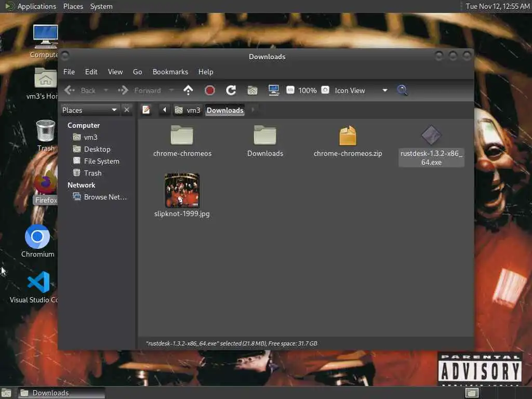Click the zoom in plus icon
532x399 pixels.
click(x=325, y=90)
